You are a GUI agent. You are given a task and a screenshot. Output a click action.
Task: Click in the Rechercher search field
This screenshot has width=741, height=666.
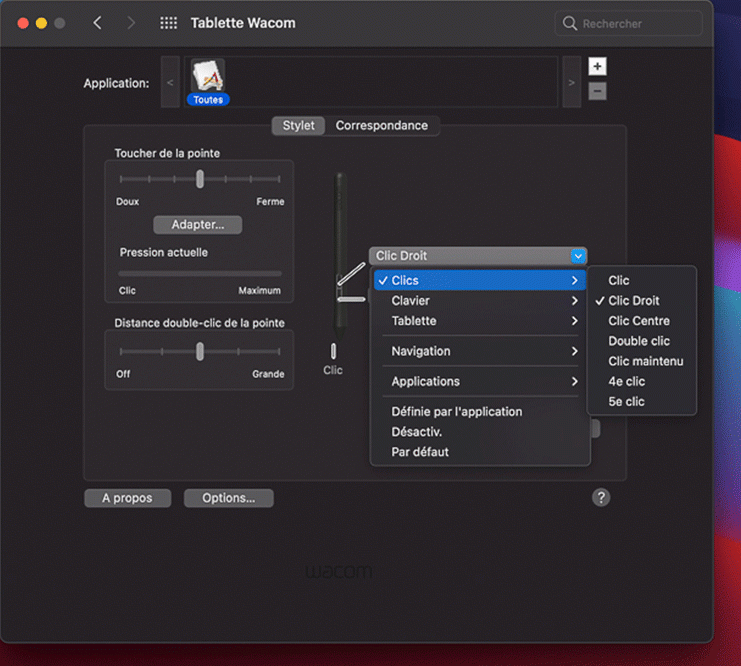[629, 24]
